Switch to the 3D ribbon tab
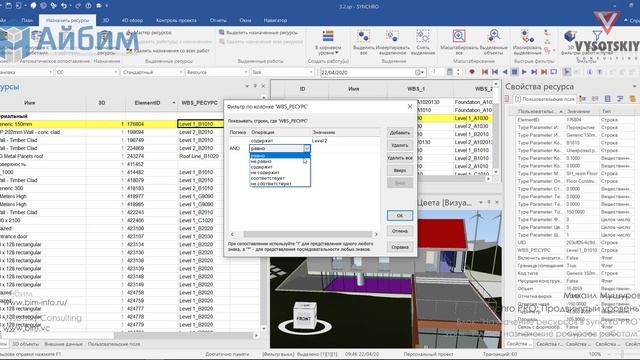640x360 pixels. (106, 20)
